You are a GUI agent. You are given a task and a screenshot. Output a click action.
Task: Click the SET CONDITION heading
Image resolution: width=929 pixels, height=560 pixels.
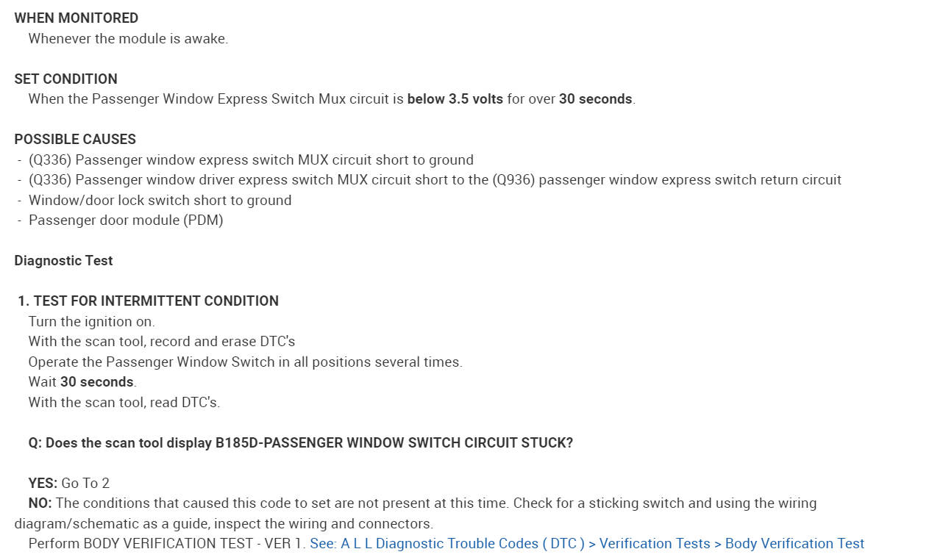[65, 79]
